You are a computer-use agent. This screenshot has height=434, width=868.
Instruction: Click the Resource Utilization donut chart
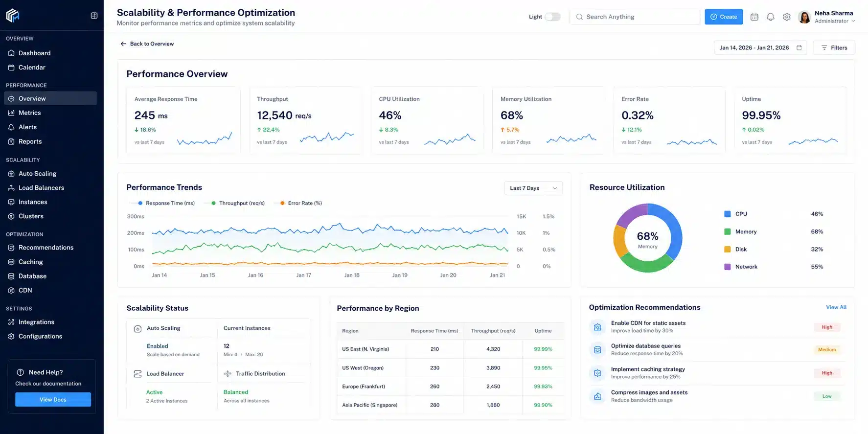tap(647, 238)
